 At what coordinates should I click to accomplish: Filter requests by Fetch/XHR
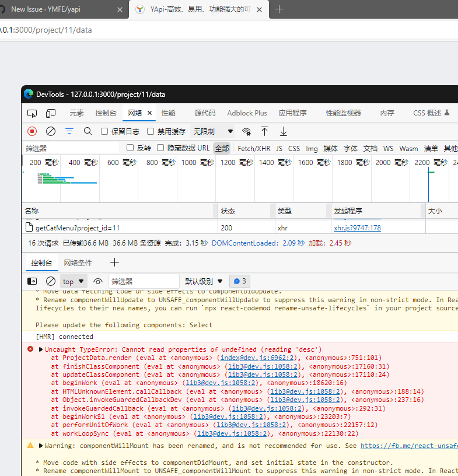(254, 148)
